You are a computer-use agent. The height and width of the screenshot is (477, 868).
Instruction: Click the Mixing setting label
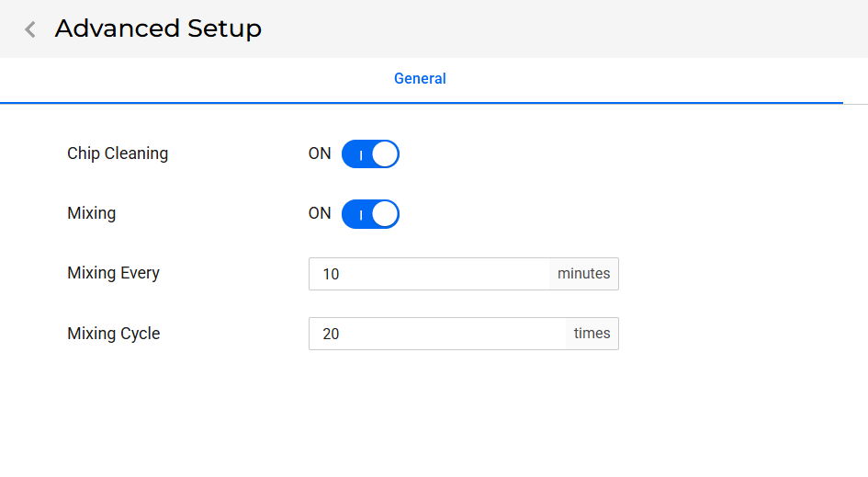tap(92, 213)
